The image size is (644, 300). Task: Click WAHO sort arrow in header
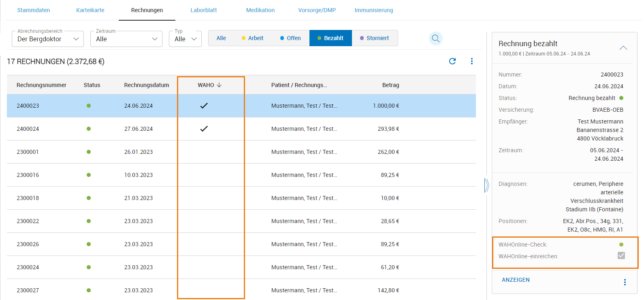pos(219,85)
